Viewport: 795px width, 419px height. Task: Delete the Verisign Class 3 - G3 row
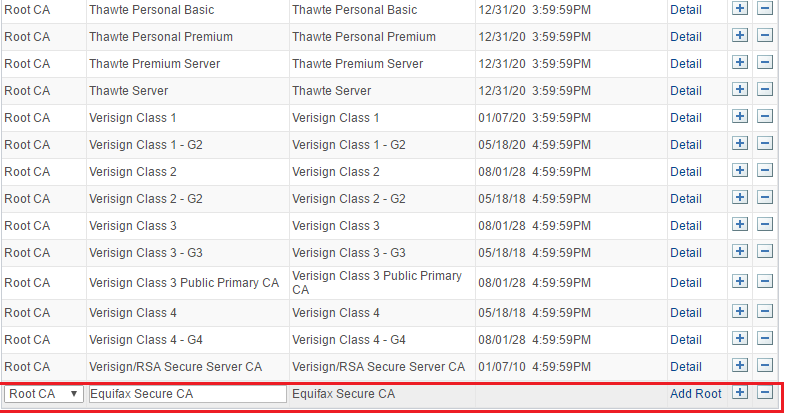(x=765, y=252)
